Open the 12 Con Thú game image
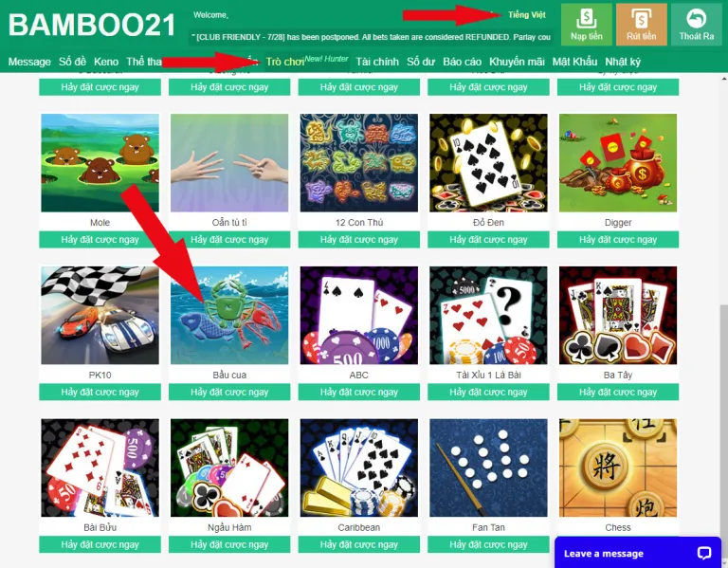This screenshot has width=728, height=568. tap(359, 163)
